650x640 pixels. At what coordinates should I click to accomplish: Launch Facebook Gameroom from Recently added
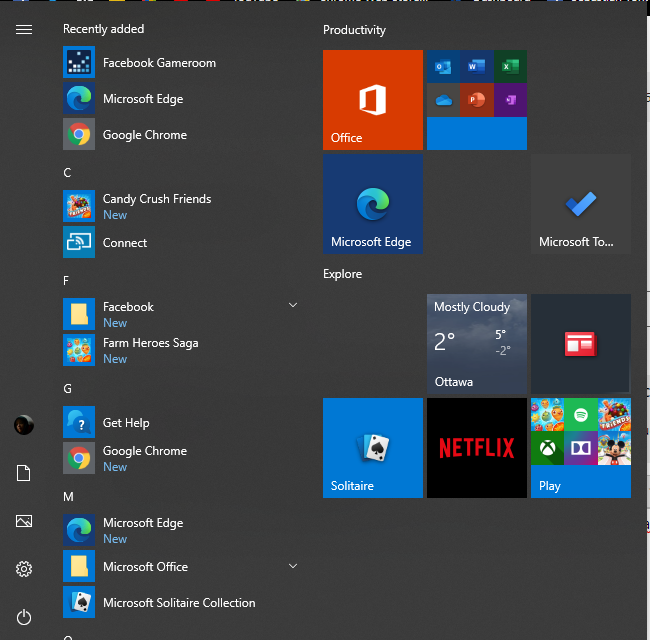point(159,63)
